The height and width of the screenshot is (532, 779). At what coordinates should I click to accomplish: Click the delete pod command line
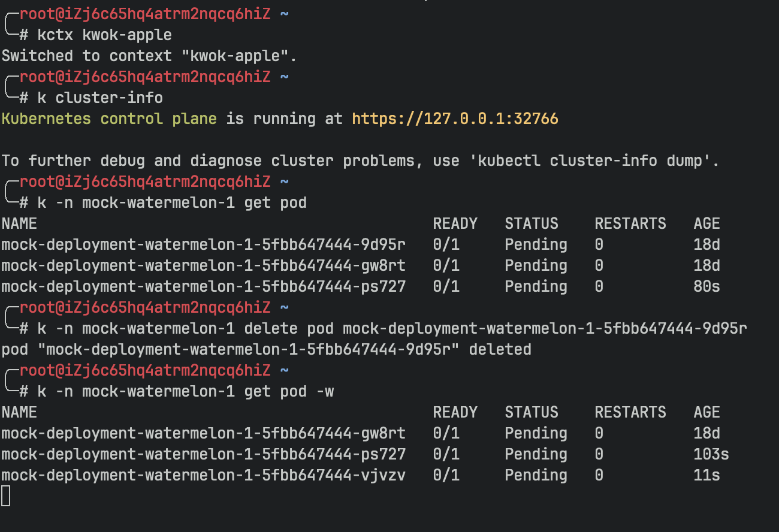click(x=392, y=328)
